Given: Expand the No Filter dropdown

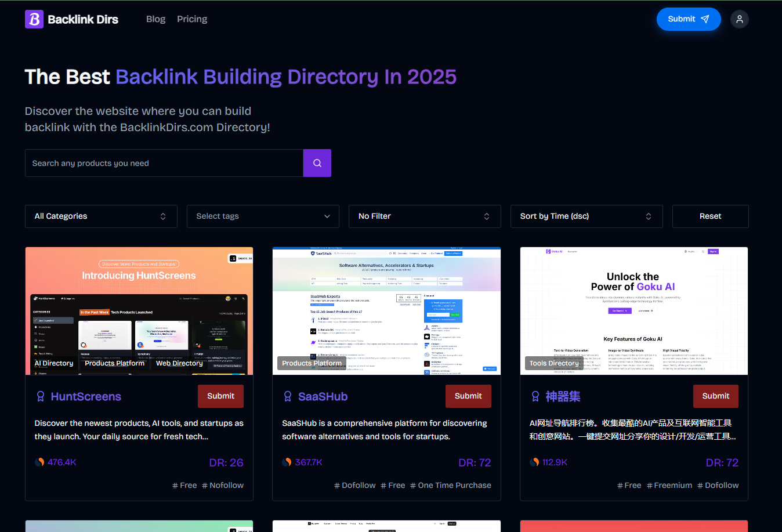Looking at the screenshot, I should tap(425, 216).
